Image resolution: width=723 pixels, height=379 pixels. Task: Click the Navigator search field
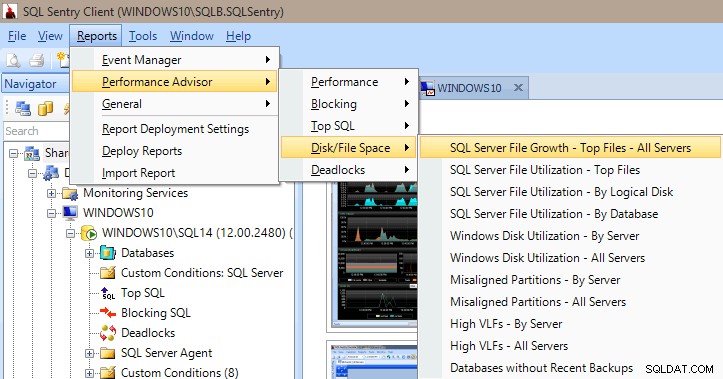pos(36,131)
